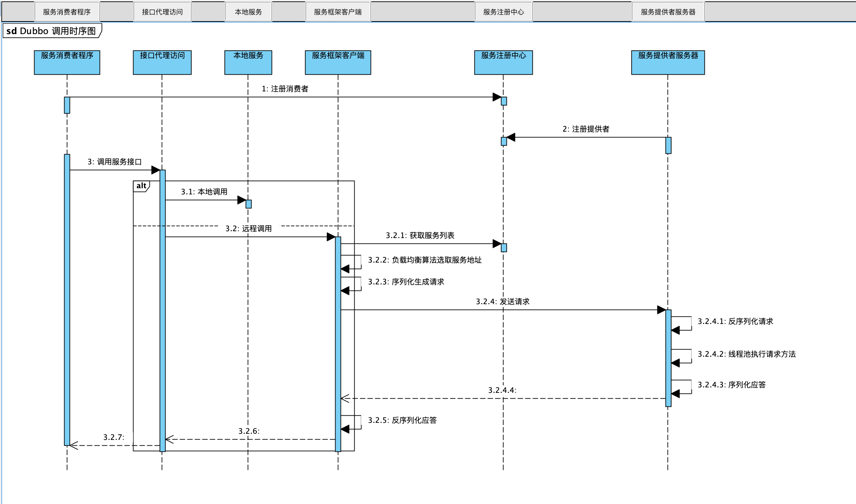Viewport: 856px width, 504px height.
Task: Click the 服务消费者程序 header tab
Action: pos(67,12)
